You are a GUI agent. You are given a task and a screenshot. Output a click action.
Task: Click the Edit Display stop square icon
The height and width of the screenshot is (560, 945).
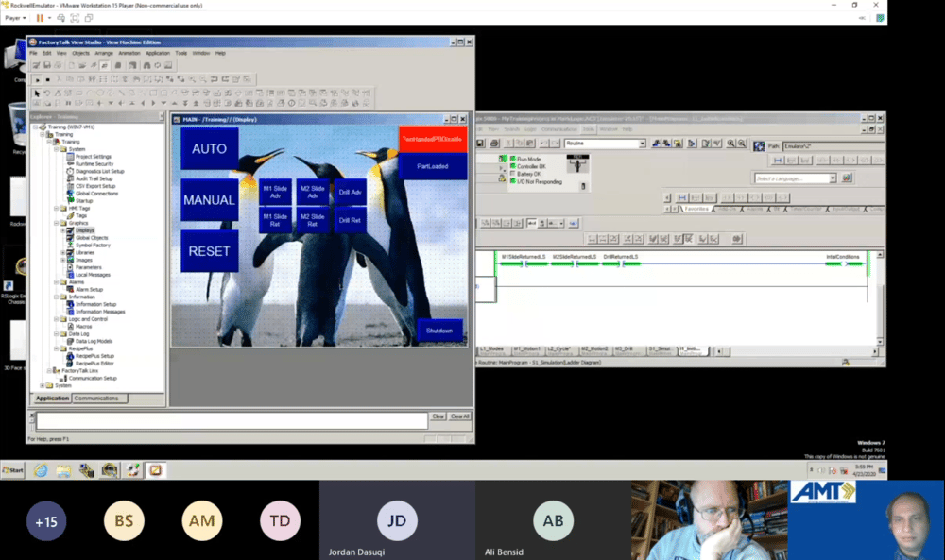pos(47,79)
